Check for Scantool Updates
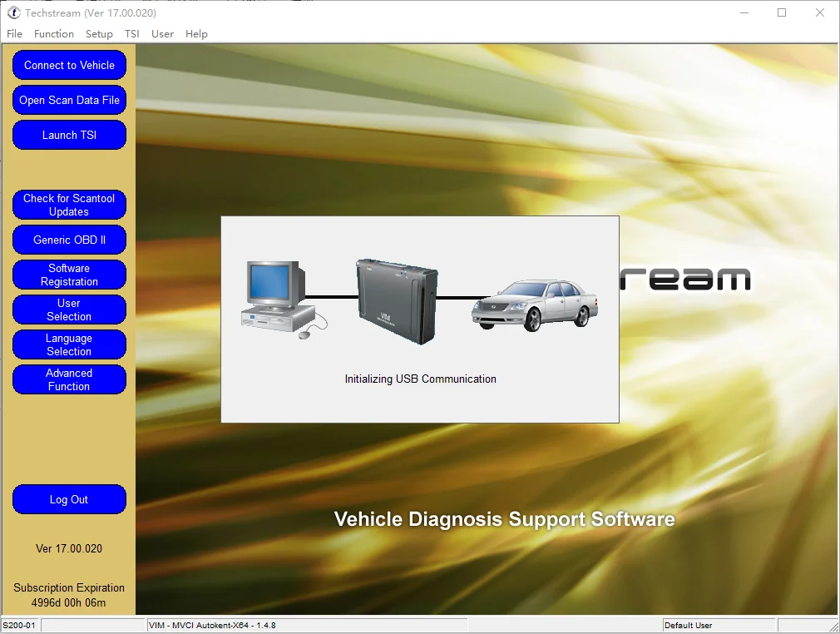This screenshot has height=634, width=840. pos(69,205)
